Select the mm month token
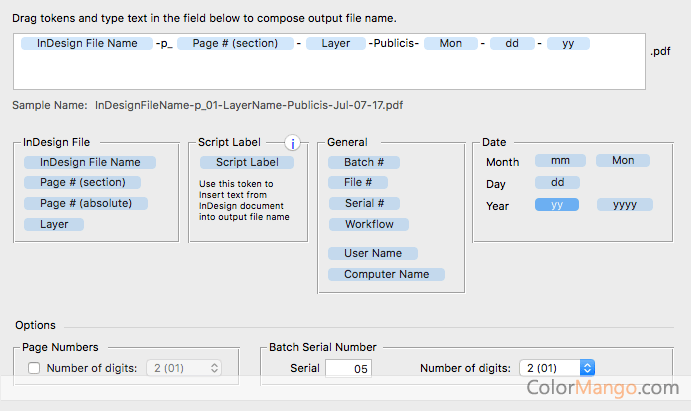Image resolution: width=691 pixels, height=411 pixels. (560, 160)
